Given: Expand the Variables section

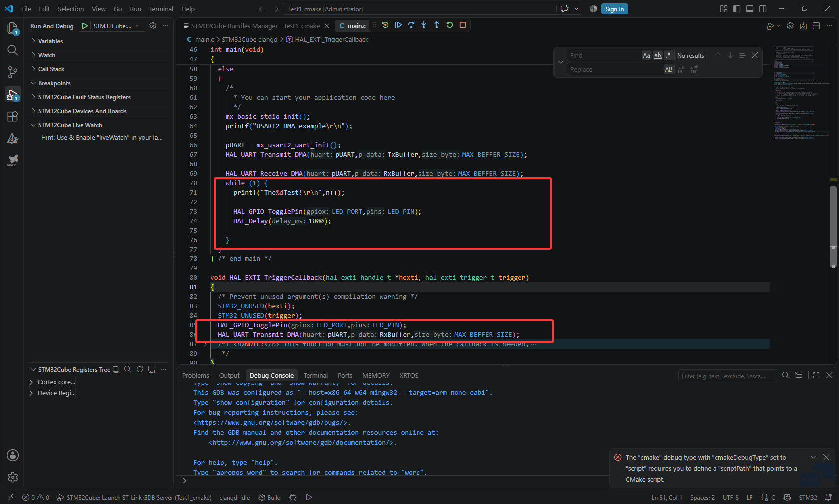Looking at the screenshot, I should (x=99, y=41).
